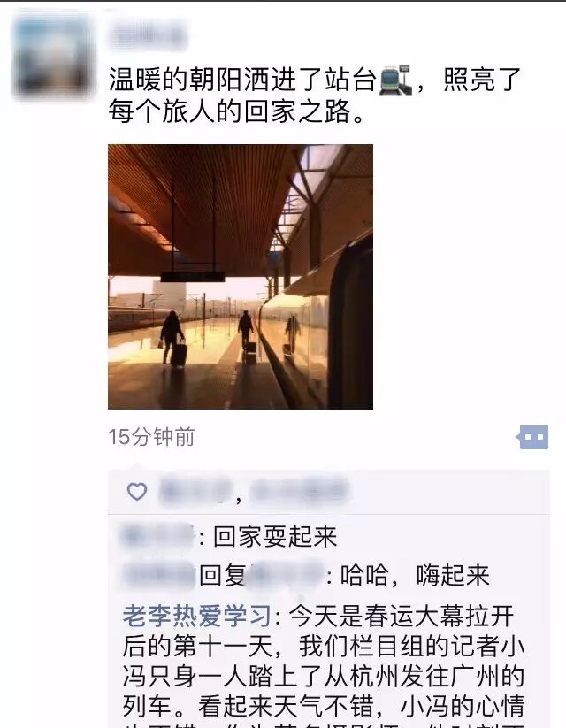
Task: Open the comment and like popup button
Action: pyautogui.click(x=532, y=437)
